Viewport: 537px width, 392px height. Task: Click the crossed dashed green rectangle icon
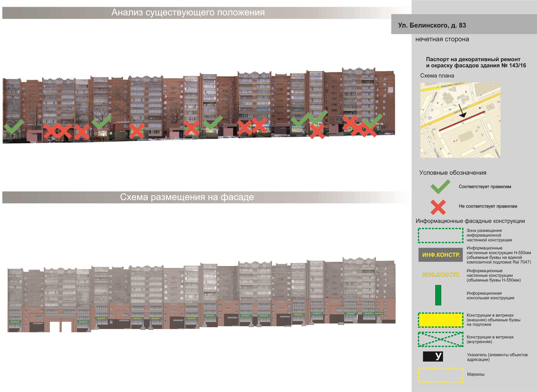(440, 340)
